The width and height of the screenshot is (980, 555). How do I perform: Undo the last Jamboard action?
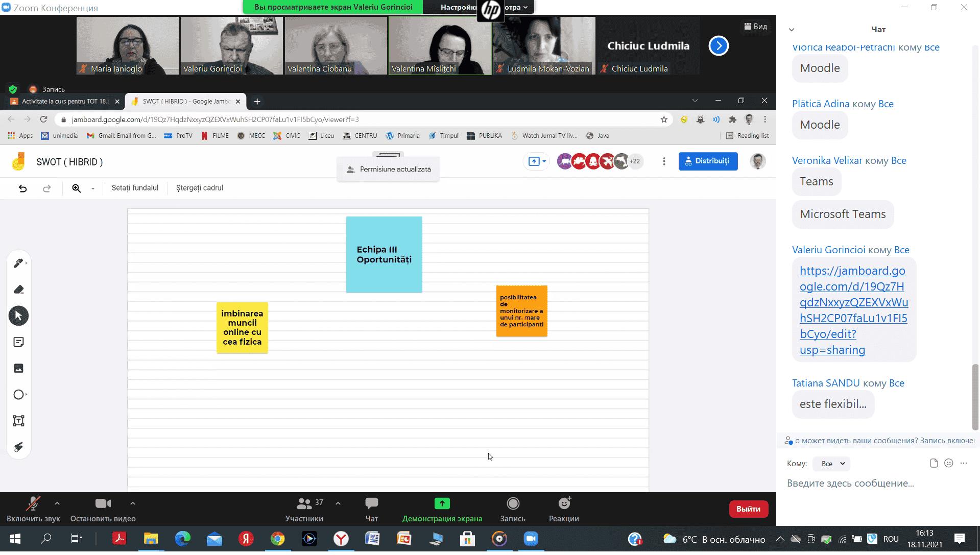pos(22,188)
